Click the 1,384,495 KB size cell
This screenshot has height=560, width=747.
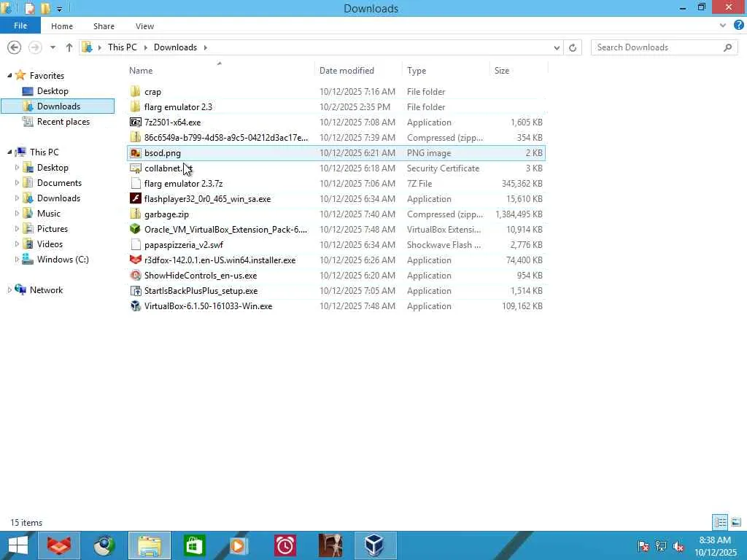coord(519,214)
